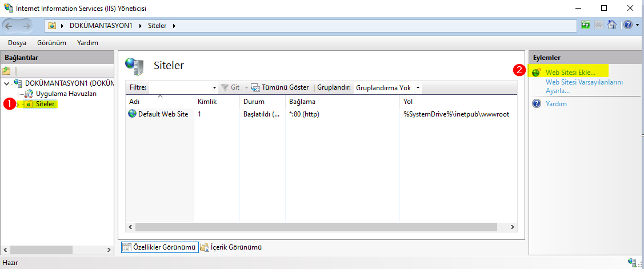Click the sites list scroll left arrow
Screen dimensions: 644x269
[x=131, y=227]
